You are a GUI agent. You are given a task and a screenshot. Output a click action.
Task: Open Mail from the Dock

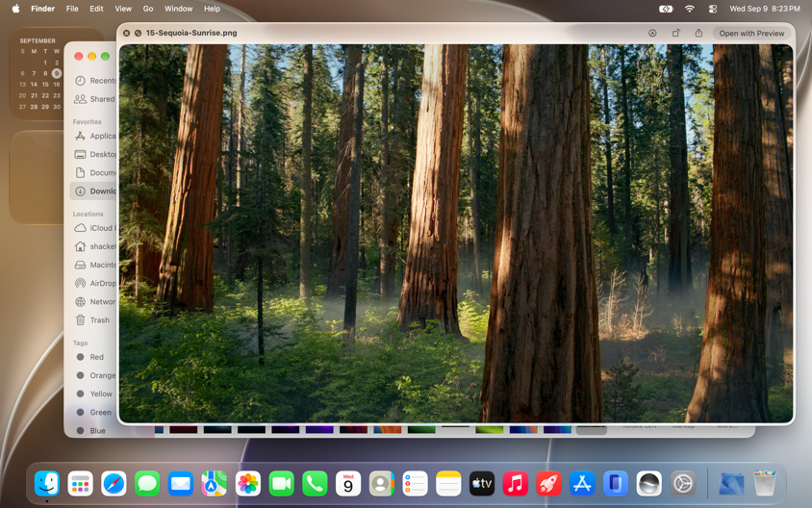point(181,484)
